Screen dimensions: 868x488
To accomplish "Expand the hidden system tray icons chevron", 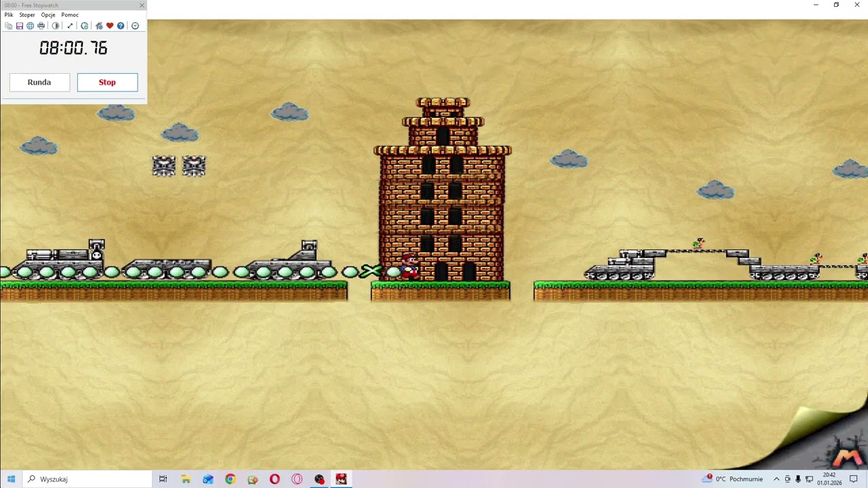I will [776, 479].
